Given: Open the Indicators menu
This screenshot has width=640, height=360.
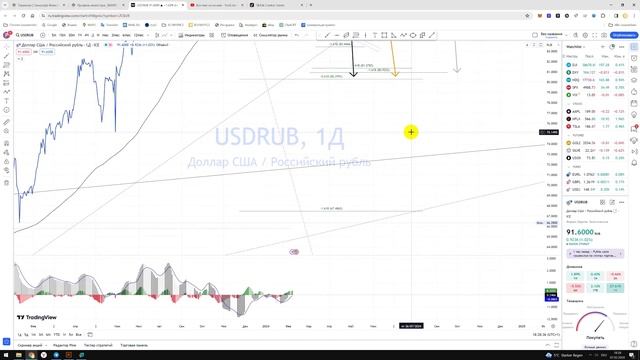Looking at the screenshot, I should tap(192, 36).
